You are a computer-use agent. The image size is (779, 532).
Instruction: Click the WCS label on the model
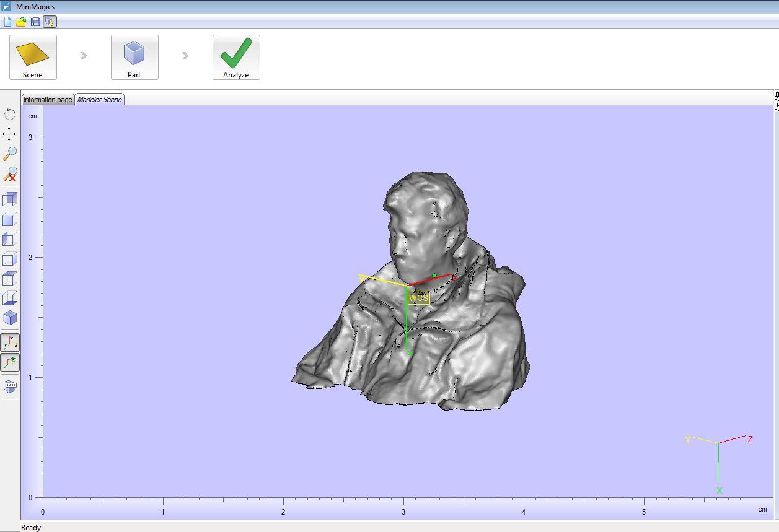418,298
